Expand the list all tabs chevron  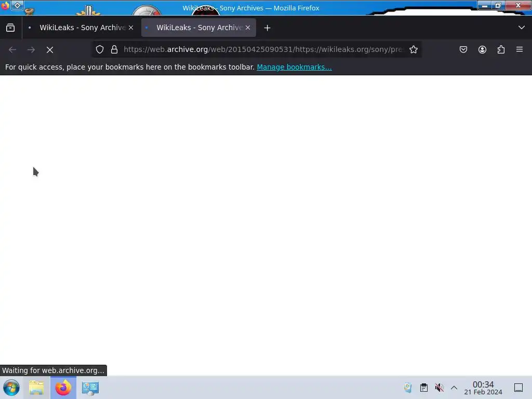coord(522,28)
